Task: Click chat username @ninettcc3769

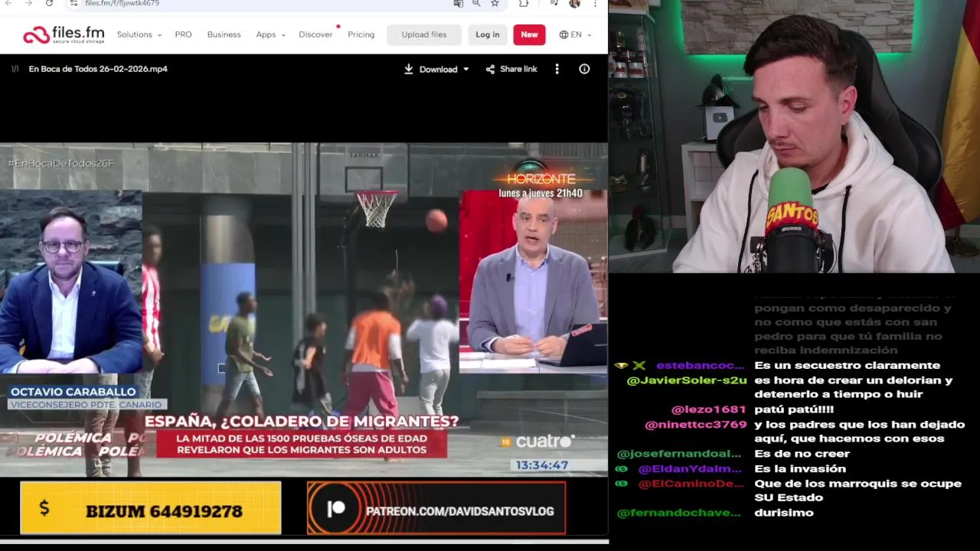Action: coord(695,424)
